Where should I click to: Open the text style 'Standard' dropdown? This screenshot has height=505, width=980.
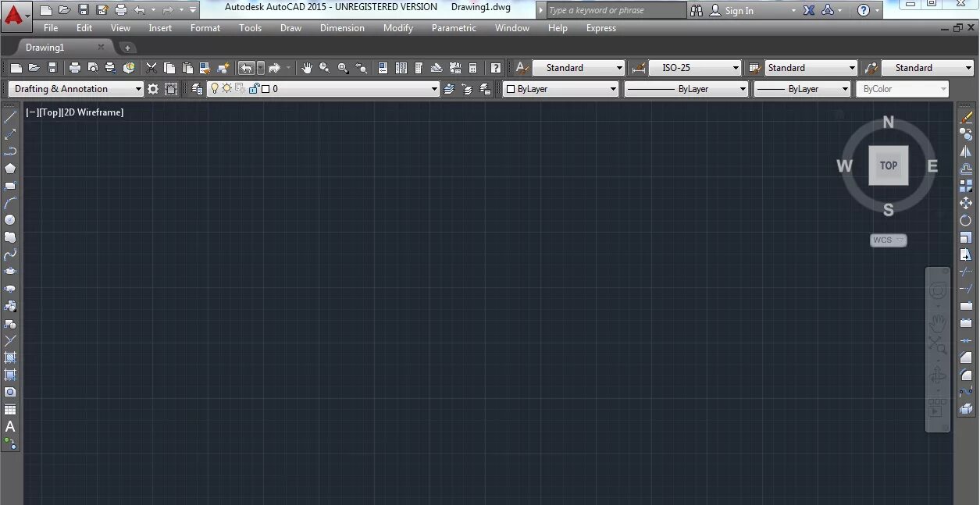coord(579,68)
